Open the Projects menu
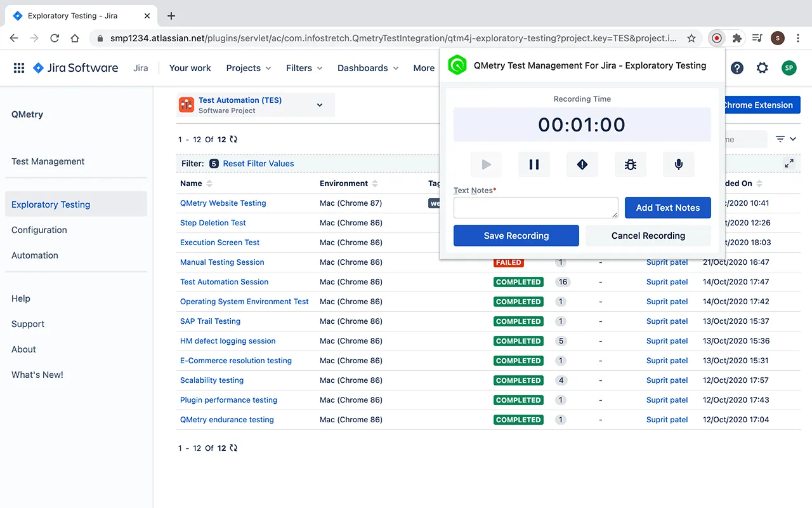 (249, 68)
